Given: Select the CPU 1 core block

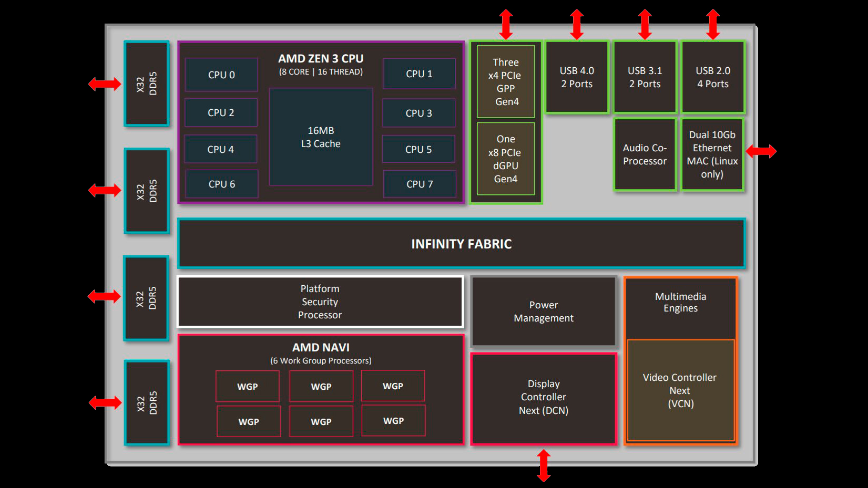Looking at the screenshot, I should [x=419, y=74].
